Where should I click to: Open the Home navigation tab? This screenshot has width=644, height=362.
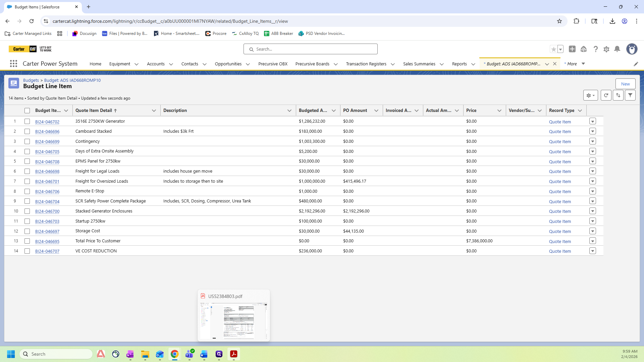click(95, 64)
